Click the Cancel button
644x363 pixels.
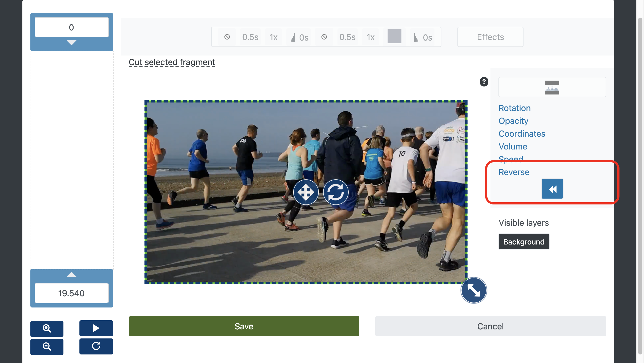pyautogui.click(x=490, y=326)
